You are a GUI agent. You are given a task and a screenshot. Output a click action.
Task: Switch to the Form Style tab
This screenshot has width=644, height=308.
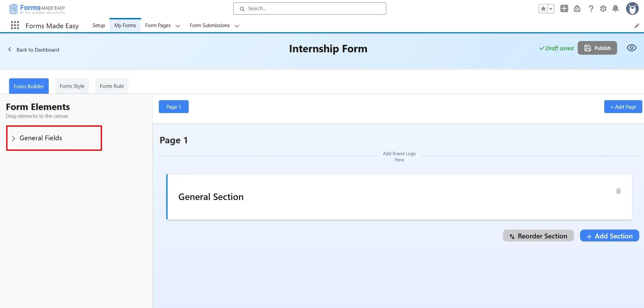[72, 86]
